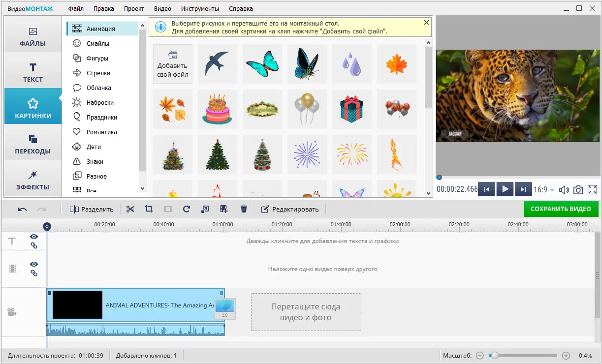Zoom in timeline with plus button

click(x=566, y=355)
